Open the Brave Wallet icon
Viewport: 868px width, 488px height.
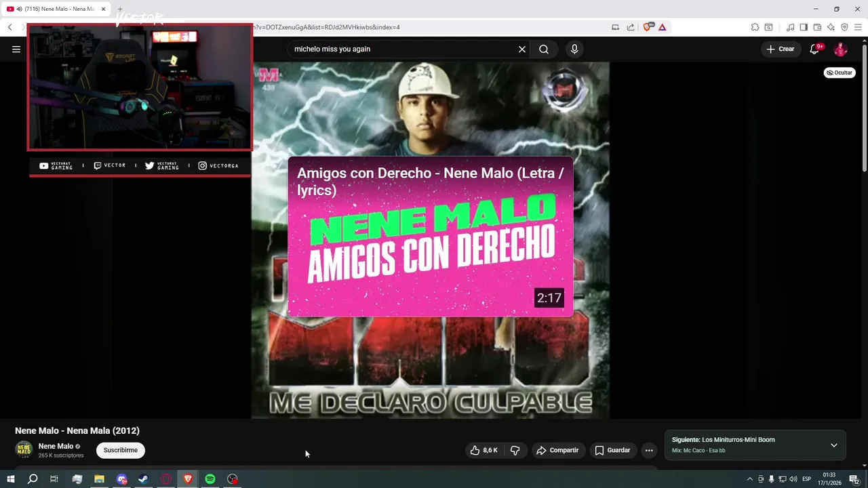coord(817,27)
